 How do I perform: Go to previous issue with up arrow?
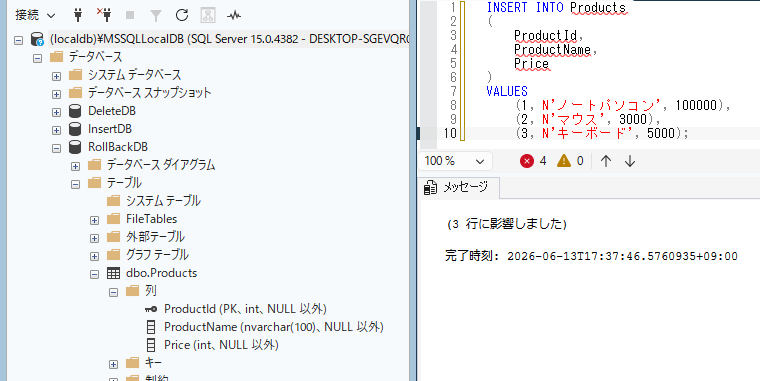coord(605,161)
